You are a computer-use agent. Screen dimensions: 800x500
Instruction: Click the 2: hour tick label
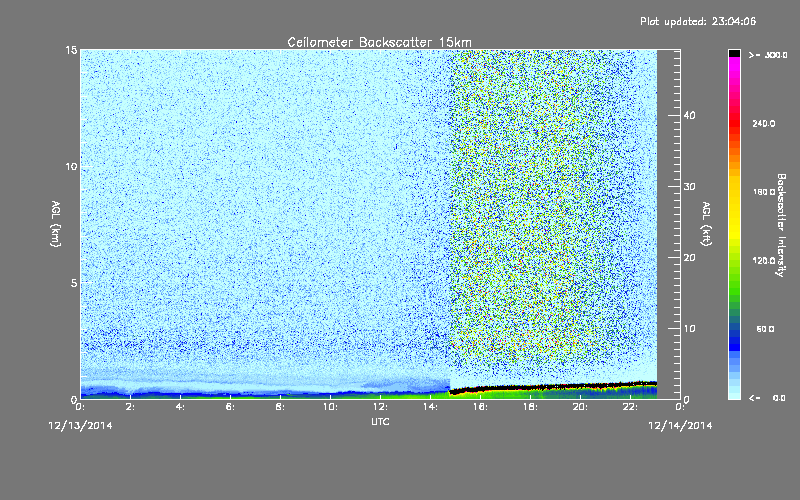click(x=130, y=407)
